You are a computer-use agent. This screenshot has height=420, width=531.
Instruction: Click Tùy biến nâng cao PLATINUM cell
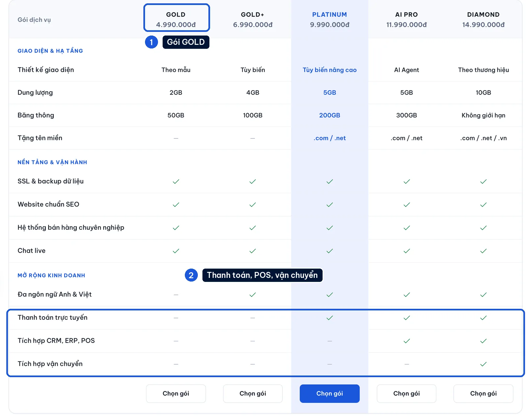330,70
